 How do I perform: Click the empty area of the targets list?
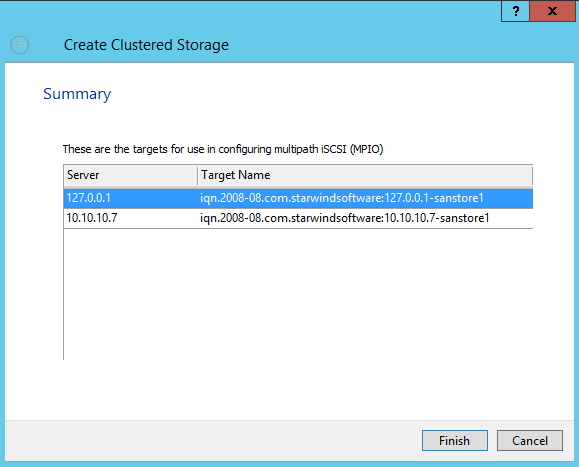click(x=298, y=293)
